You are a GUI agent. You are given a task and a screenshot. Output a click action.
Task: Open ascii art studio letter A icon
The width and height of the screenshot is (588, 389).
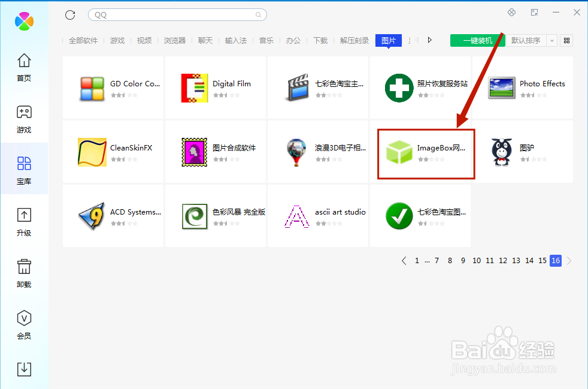(296, 216)
